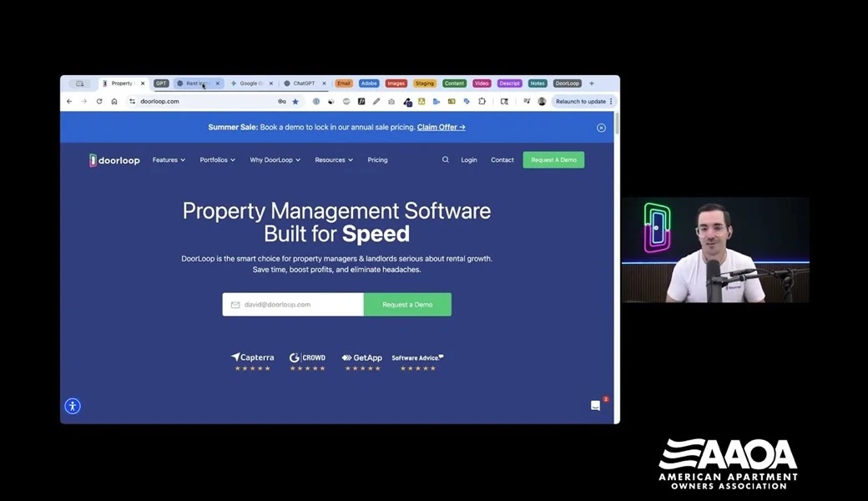Open the browser home page icon
The height and width of the screenshot is (501, 868).
114,101
